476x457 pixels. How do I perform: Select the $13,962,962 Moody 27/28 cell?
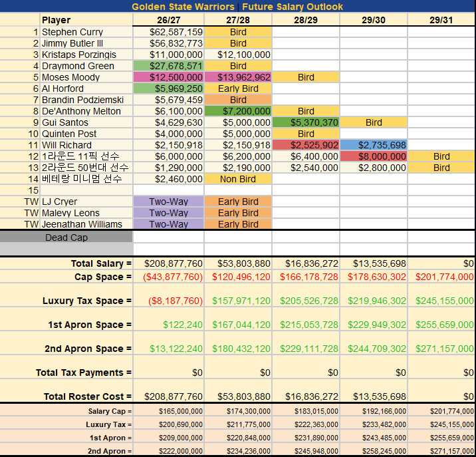click(238, 77)
